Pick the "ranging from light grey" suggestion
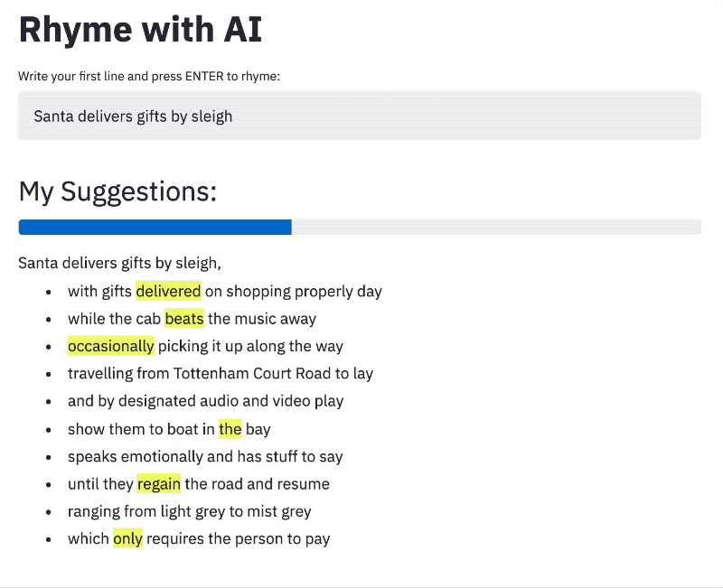Image resolution: width=723 pixels, height=588 pixels. [x=190, y=512]
